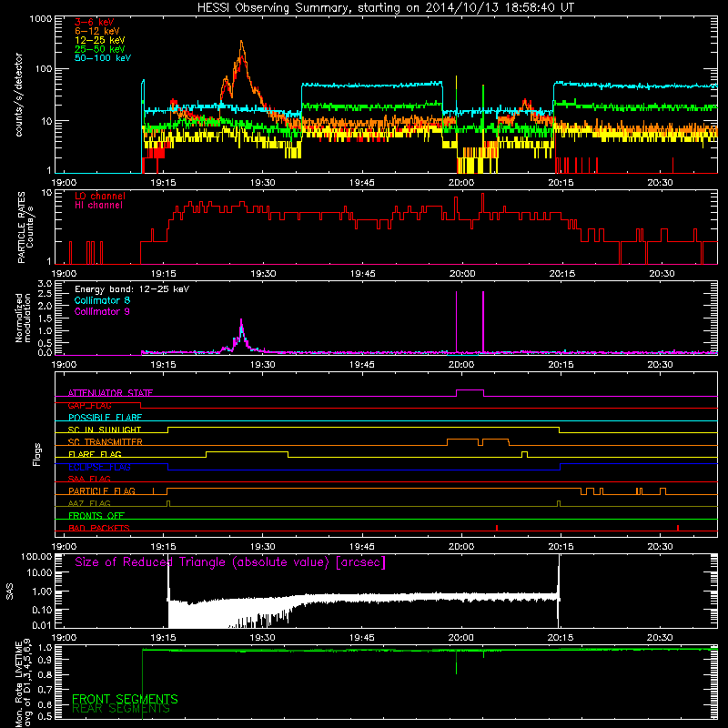Click the 20:15 tick under particle rates plot

point(561,274)
